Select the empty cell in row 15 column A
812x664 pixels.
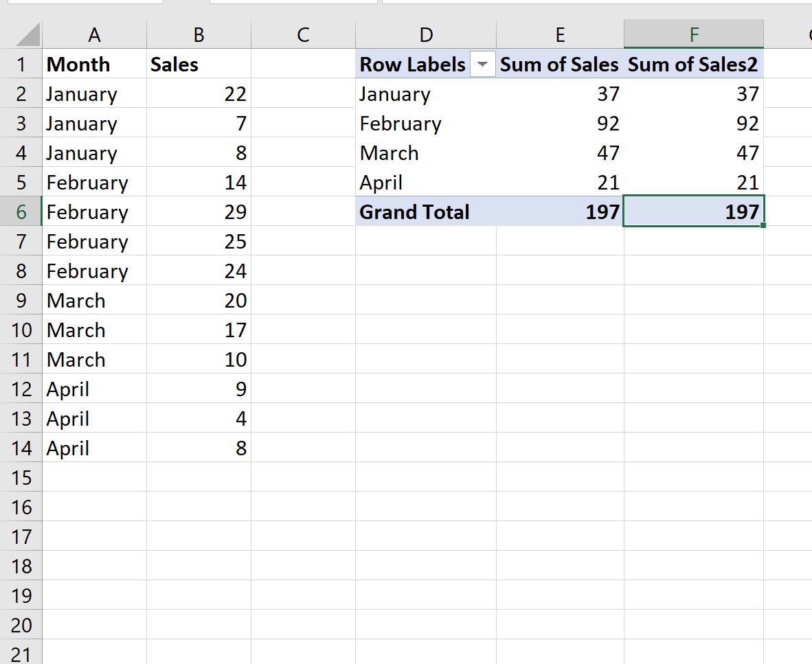94,477
